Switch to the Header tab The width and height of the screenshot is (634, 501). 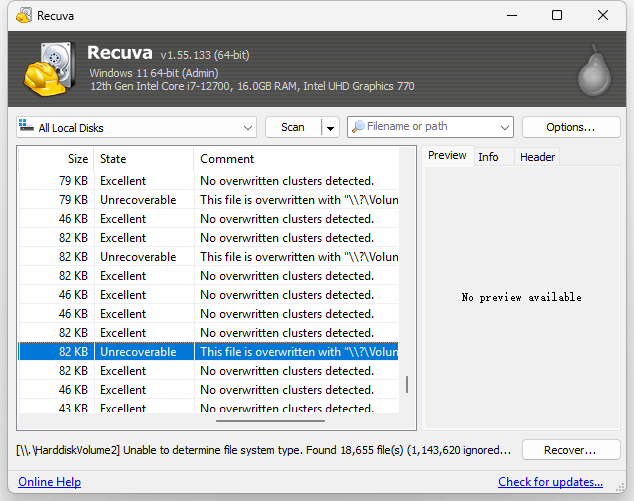[537, 157]
